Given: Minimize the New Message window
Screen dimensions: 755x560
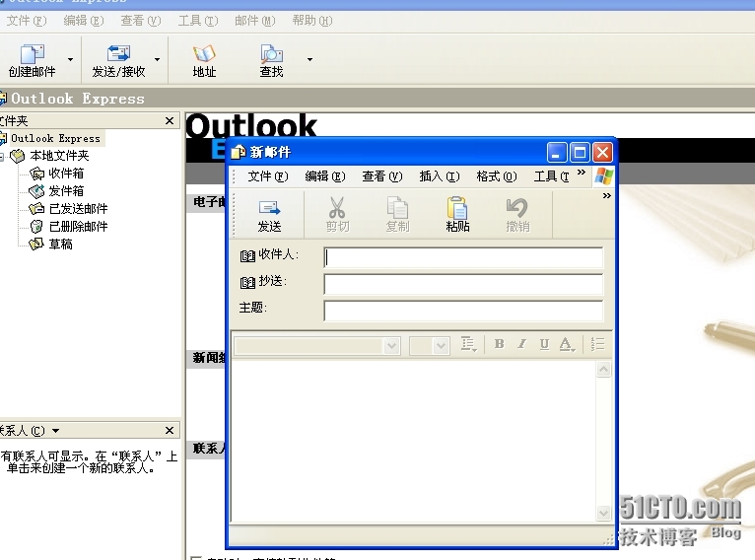Looking at the screenshot, I should (556, 153).
